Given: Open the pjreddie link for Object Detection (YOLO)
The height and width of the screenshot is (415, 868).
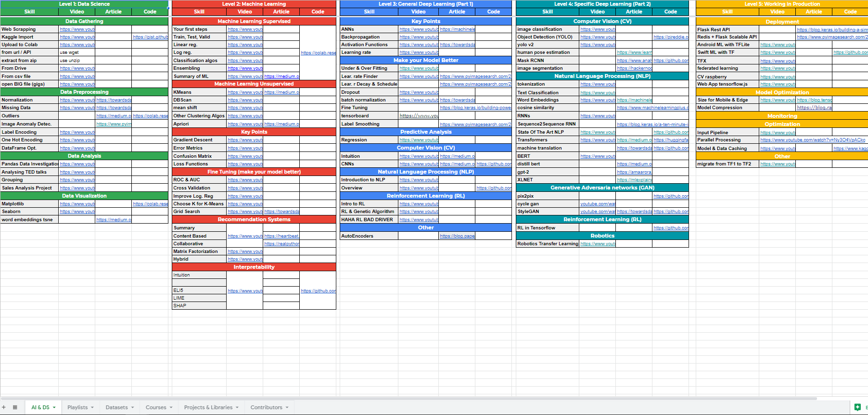Looking at the screenshot, I should [671, 37].
